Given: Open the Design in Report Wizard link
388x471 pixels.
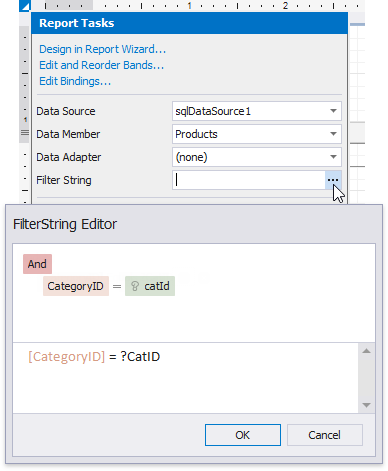Looking at the screenshot, I should click(x=102, y=49).
